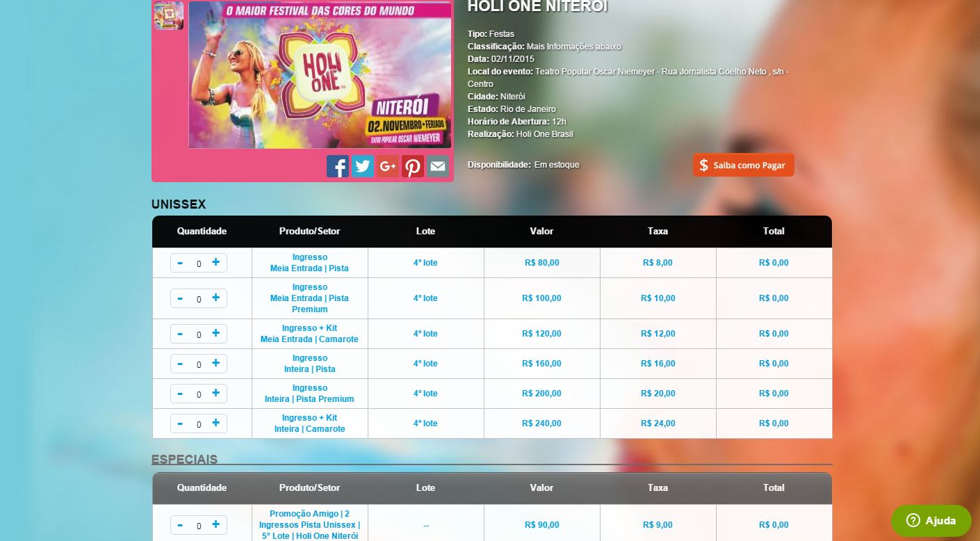Viewport: 980px width, 541px height.
Task: Decrease quantity for Inteira Camarote ticket
Action: click(x=180, y=423)
